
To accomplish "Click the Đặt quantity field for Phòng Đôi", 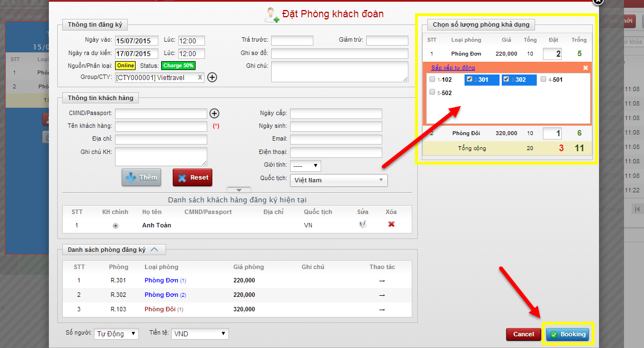I will (x=552, y=133).
